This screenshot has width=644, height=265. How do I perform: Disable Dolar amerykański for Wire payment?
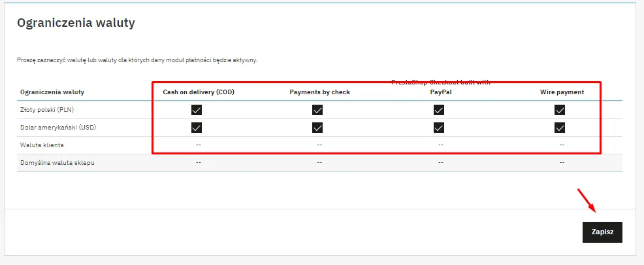(x=560, y=127)
